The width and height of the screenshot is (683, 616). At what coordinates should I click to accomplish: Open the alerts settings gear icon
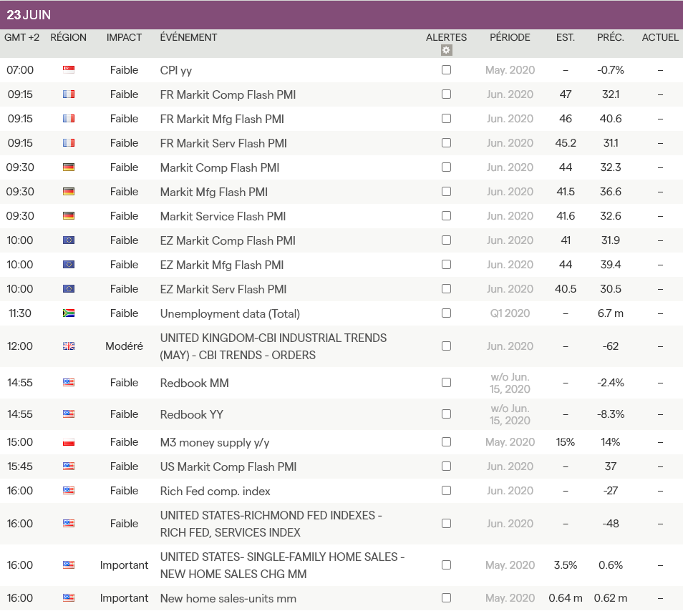pos(446,50)
